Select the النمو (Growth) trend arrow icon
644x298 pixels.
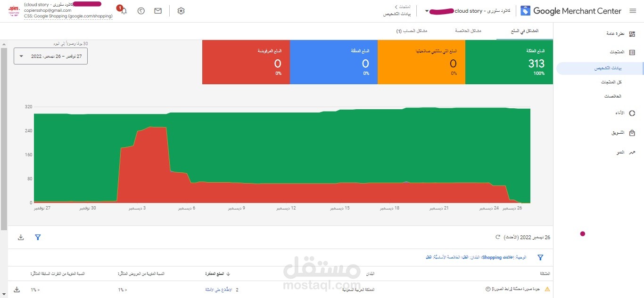(x=632, y=153)
